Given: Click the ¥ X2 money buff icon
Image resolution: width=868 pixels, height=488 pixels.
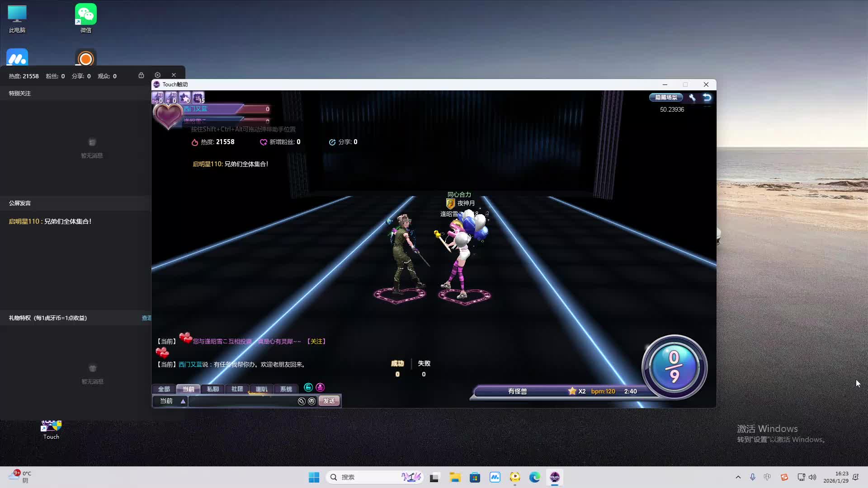Looking at the screenshot, I should 171,98.
